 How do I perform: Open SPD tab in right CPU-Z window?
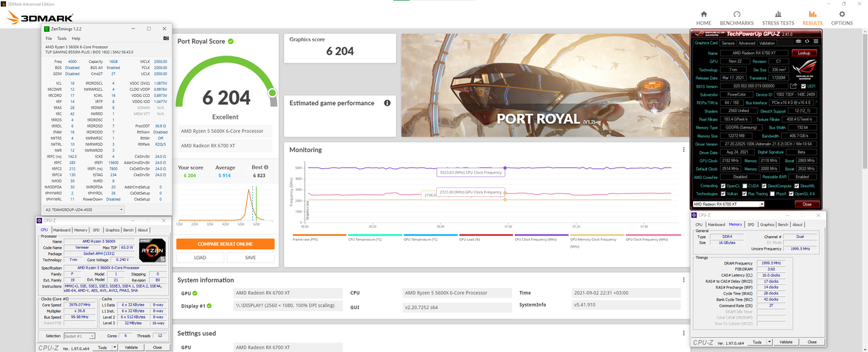(750, 224)
